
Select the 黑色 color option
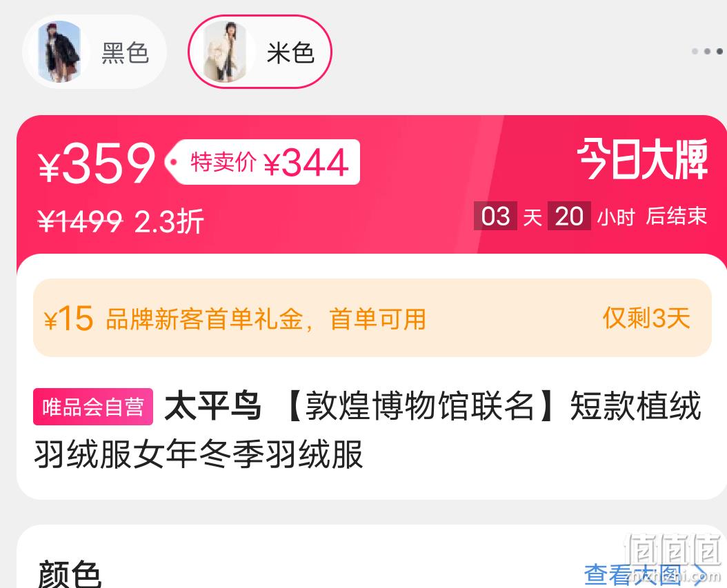(94, 52)
